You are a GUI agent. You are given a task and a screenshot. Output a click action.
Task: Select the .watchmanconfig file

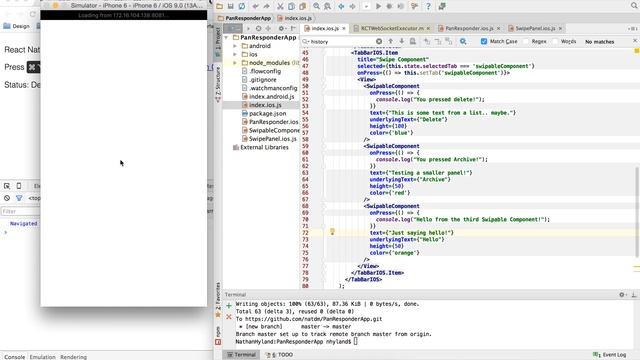pos(269,88)
